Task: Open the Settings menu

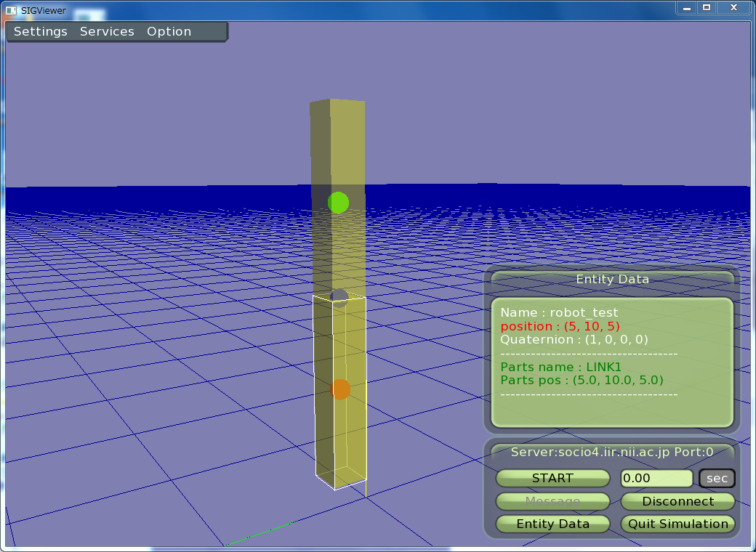Action: [41, 32]
